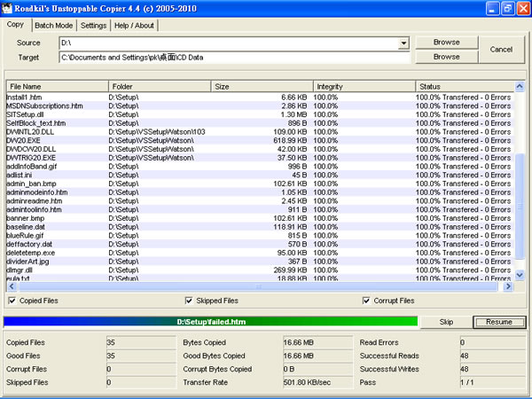Open the Settings tab
This screenshot has height=399, width=532.
click(93, 25)
